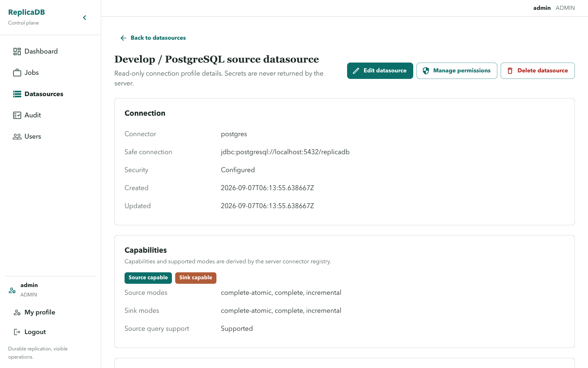588x368 pixels.
Task: Click the Sink modes value text
Action: click(x=281, y=311)
